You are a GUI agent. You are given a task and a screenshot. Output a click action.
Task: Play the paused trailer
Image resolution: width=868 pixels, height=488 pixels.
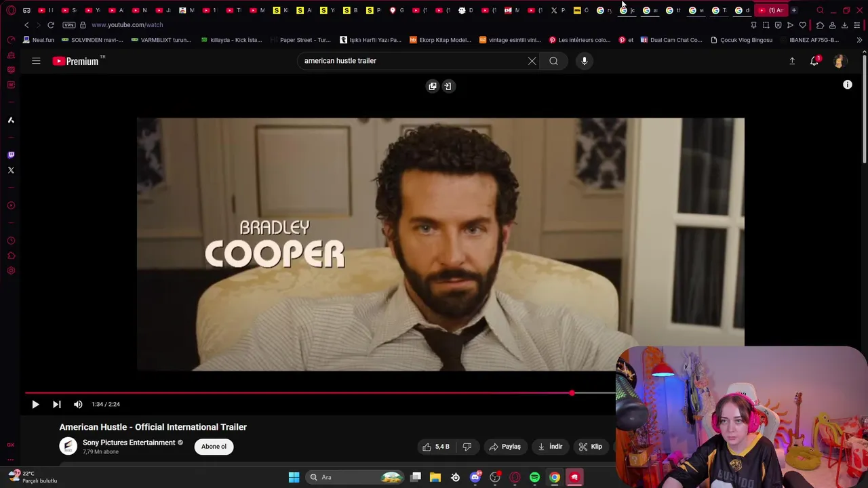pyautogui.click(x=35, y=405)
